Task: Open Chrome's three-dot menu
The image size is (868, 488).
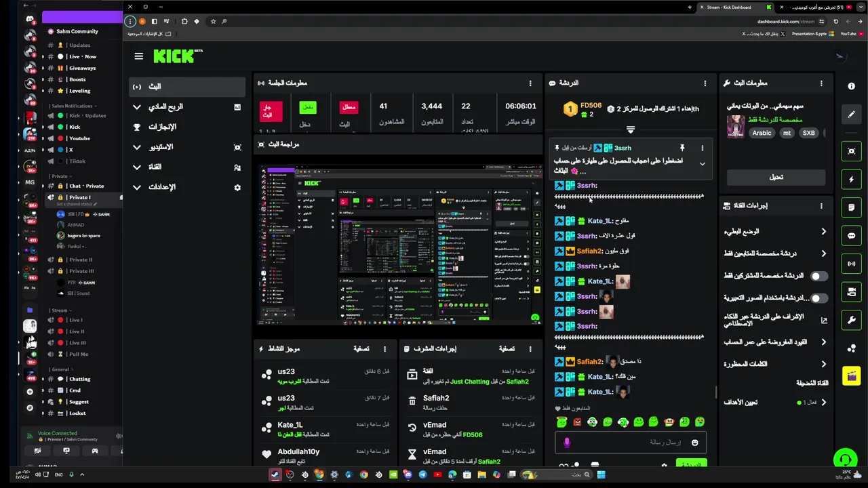Action: [x=130, y=21]
